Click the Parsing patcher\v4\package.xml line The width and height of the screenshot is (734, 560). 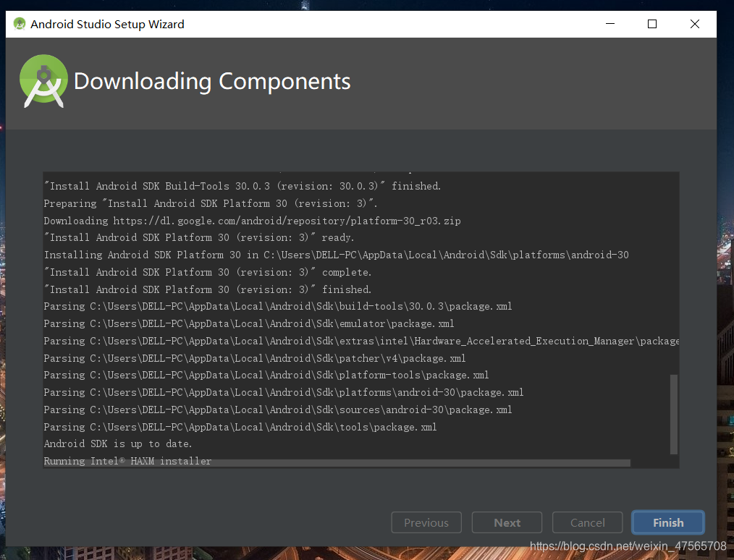coord(255,358)
